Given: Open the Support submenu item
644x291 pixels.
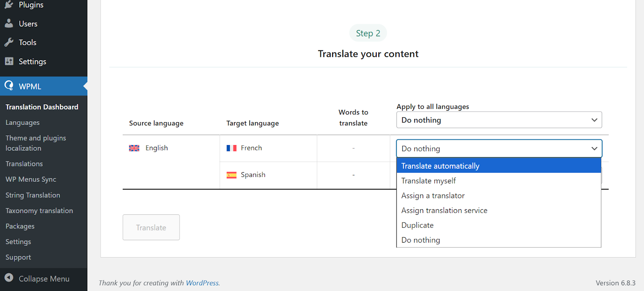Looking at the screenshot, I should coord(18,257).
